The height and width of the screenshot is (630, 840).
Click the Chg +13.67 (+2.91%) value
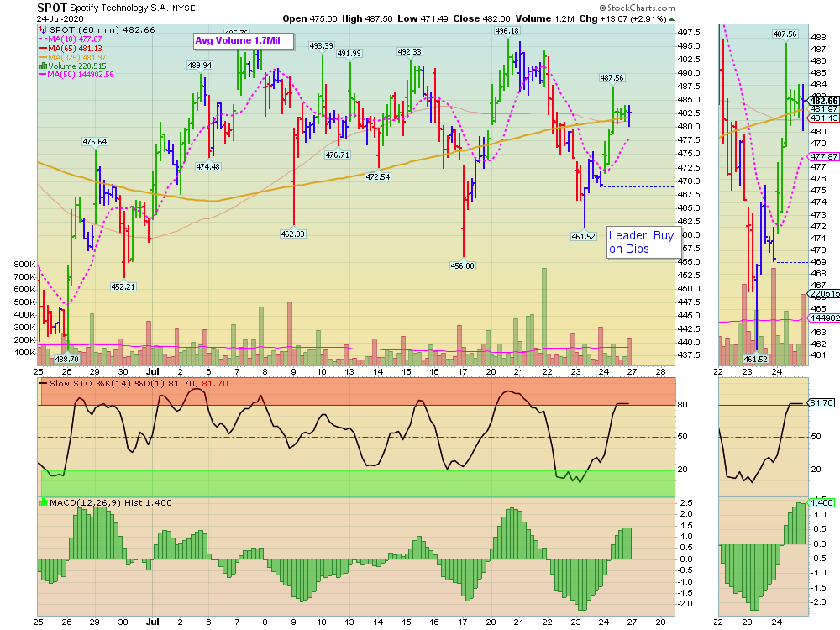[x=623, y=18]
